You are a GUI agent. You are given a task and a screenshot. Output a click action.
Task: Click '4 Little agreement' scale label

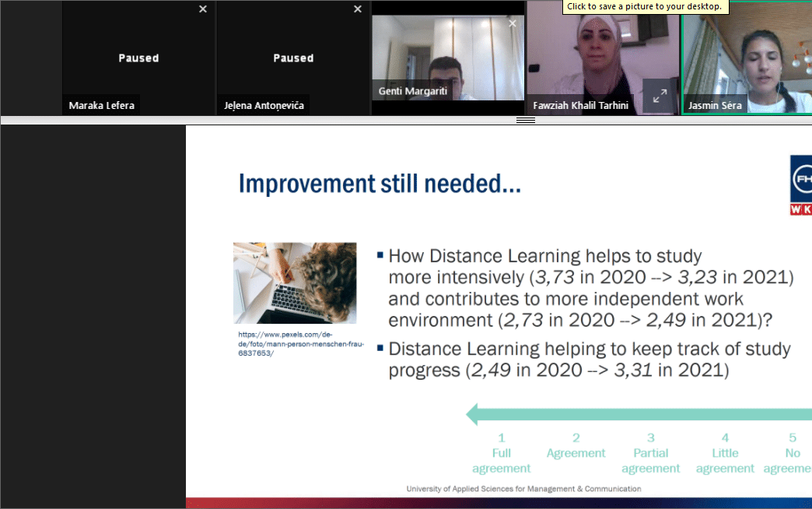(725, 453)
